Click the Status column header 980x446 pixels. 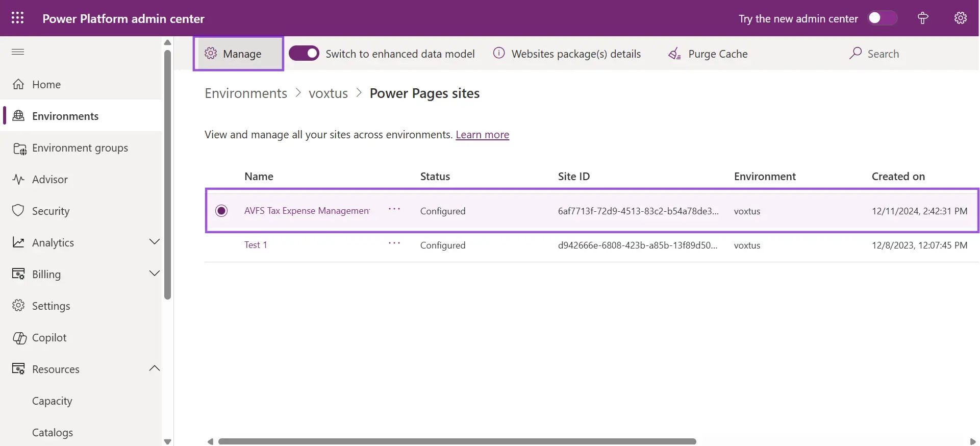[x=435, y=177]
